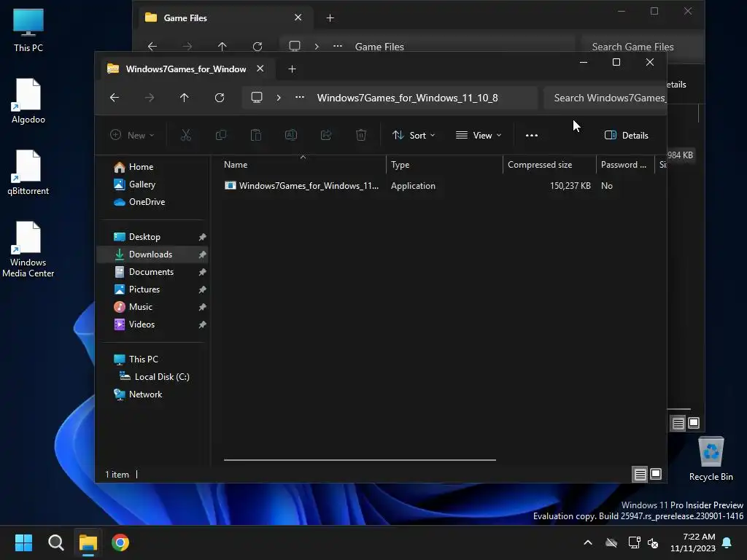Screen dimensions: 747x560
Task: Go up one folder level in Windows7Games window
Action: (185, 98)
